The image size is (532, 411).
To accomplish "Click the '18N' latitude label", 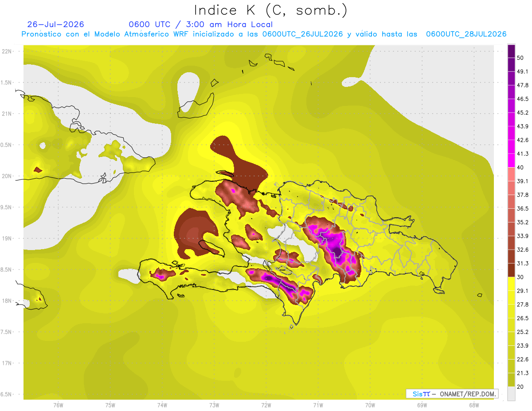I will [7, 301].
